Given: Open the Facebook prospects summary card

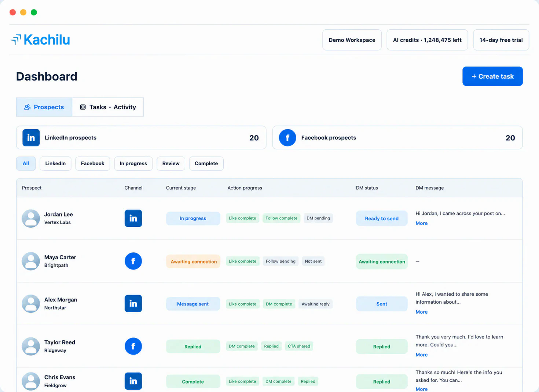Looking at the screenshot, I should pos(397,138).
